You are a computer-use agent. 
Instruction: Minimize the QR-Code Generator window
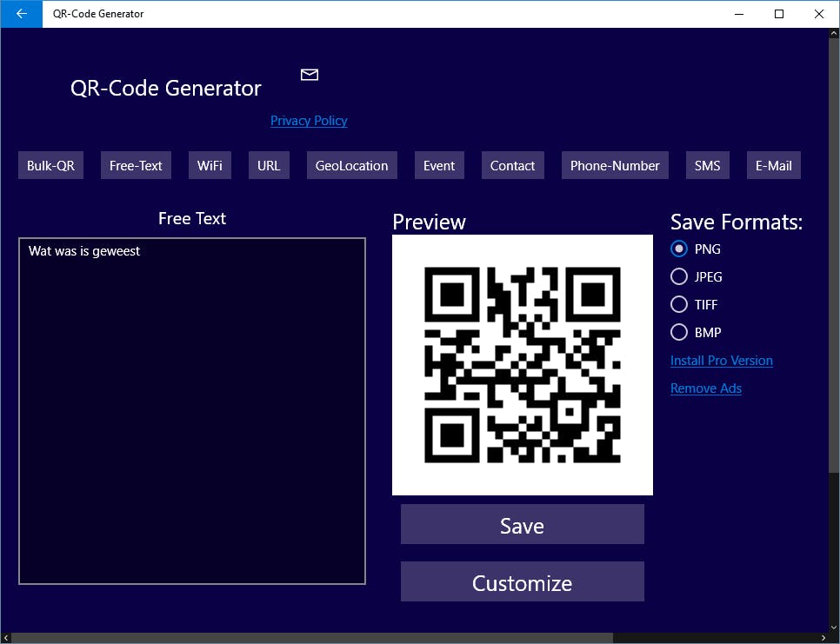(x=739, y=14)
